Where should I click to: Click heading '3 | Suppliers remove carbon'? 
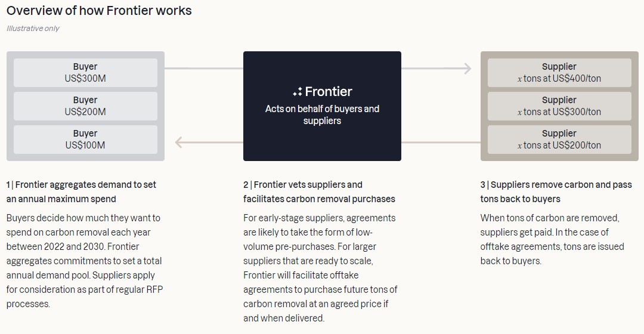pyautogui.click(x=556, y=192)
